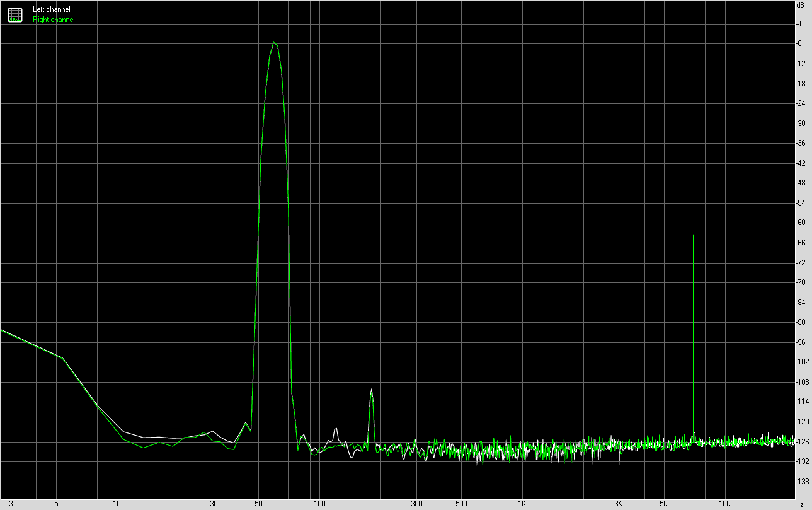Click the "50" frequency axis label

258,504
